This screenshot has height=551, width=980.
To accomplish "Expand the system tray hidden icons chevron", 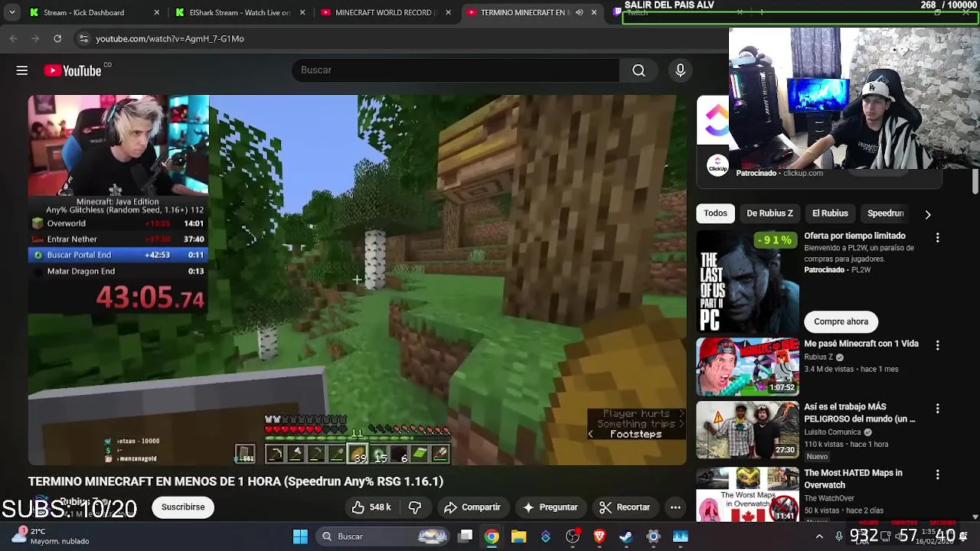I will tap(819, 536).
